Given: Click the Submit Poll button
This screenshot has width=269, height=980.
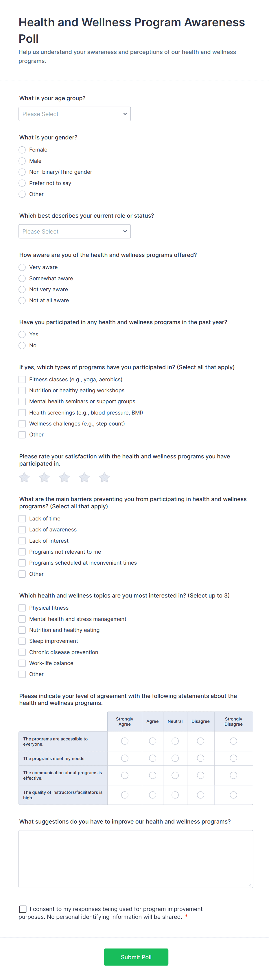Looking at the screenshot, I should (136, 957).
